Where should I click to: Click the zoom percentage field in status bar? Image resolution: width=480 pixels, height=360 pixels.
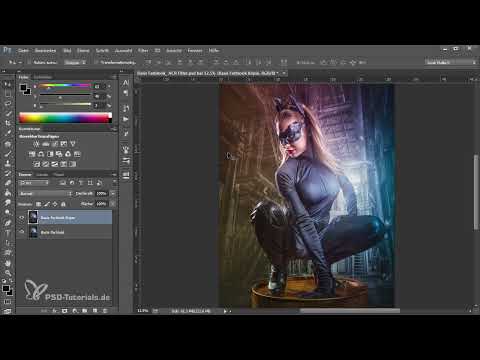[143, 311]
